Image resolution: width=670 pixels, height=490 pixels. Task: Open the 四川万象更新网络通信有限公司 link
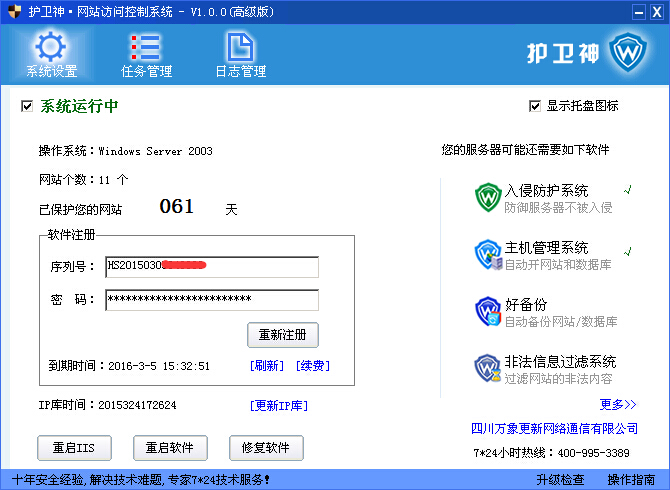554,428
